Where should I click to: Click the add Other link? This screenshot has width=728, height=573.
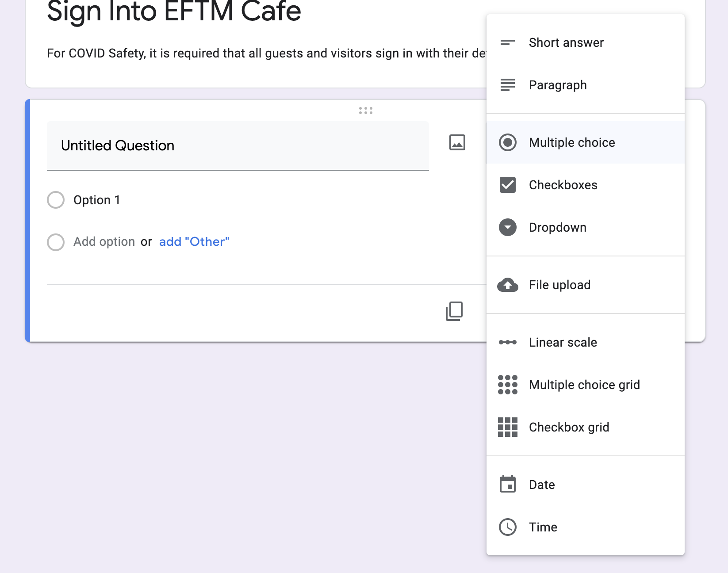[x=194, y=241]
